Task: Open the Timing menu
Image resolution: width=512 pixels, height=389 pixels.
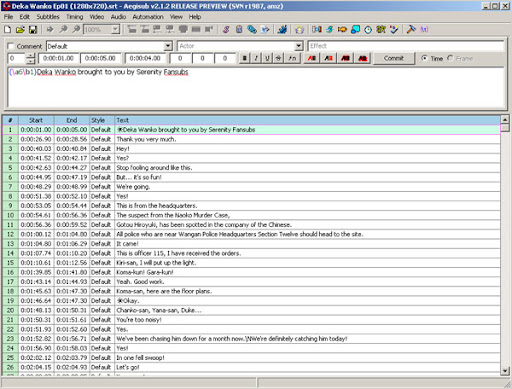Action: pos(75,17)
